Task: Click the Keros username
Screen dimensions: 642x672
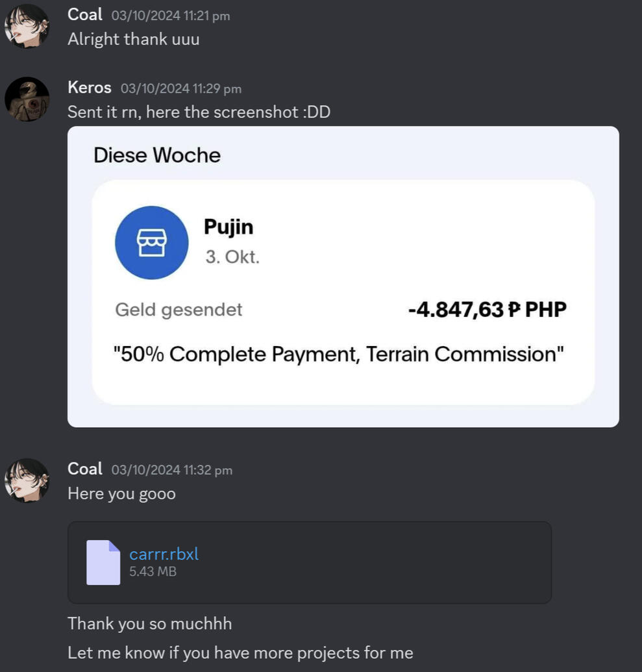Action: [89, 88]
